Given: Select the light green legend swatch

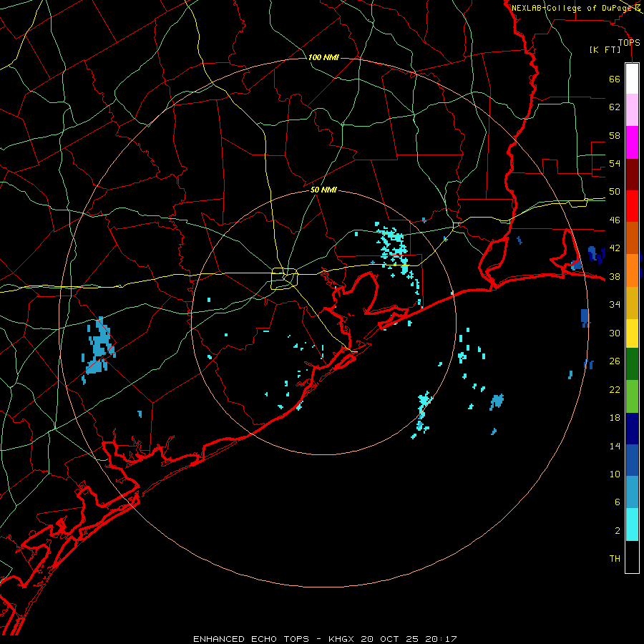Looking at the screenshot, I should point(632,396).
